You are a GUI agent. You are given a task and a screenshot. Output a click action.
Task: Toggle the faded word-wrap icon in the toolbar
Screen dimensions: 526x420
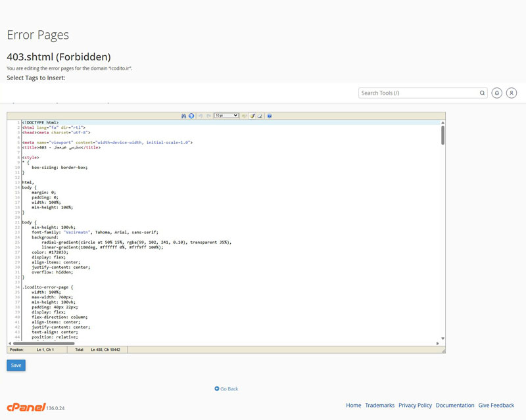[244, 116]
